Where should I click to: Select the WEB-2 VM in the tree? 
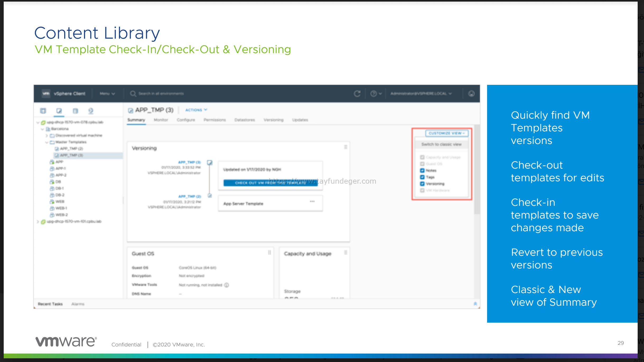tap(62, 215)
